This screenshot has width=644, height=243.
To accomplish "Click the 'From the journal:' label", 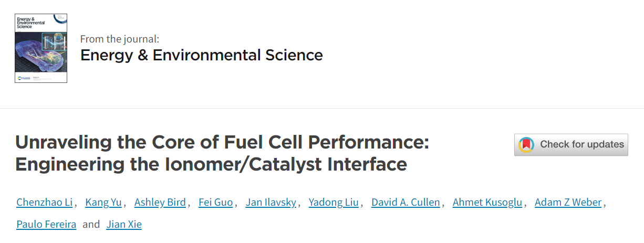I will click(x=119, y=38).
